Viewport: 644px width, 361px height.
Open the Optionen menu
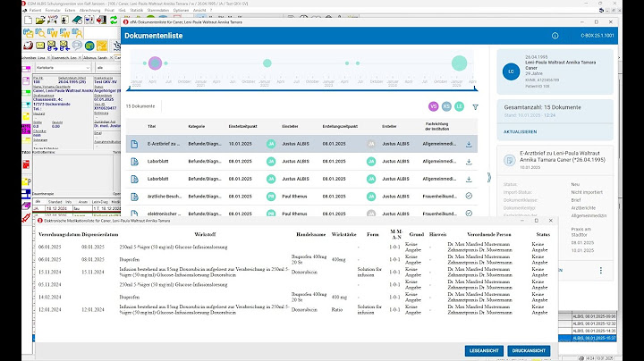pos(181,10)
